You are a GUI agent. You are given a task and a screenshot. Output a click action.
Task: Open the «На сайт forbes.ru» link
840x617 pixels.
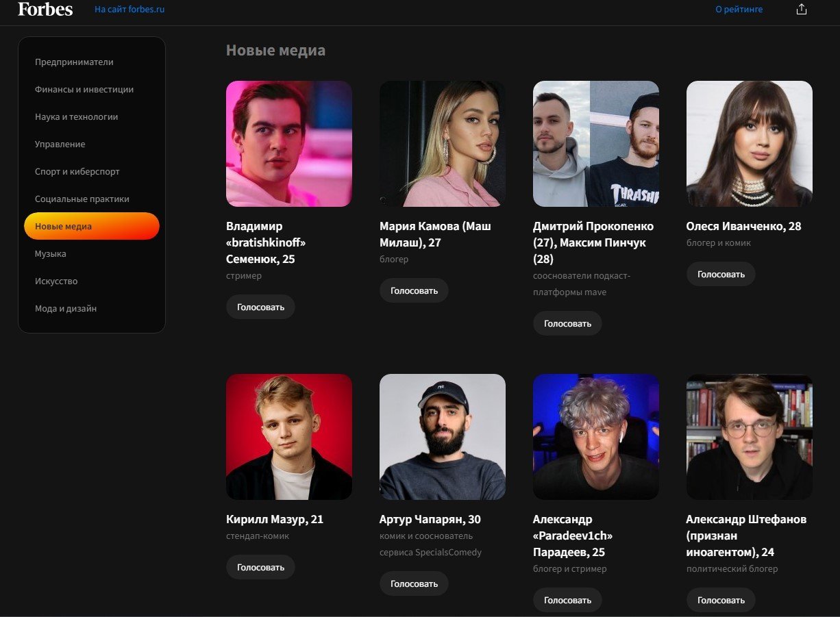[129, 10]
